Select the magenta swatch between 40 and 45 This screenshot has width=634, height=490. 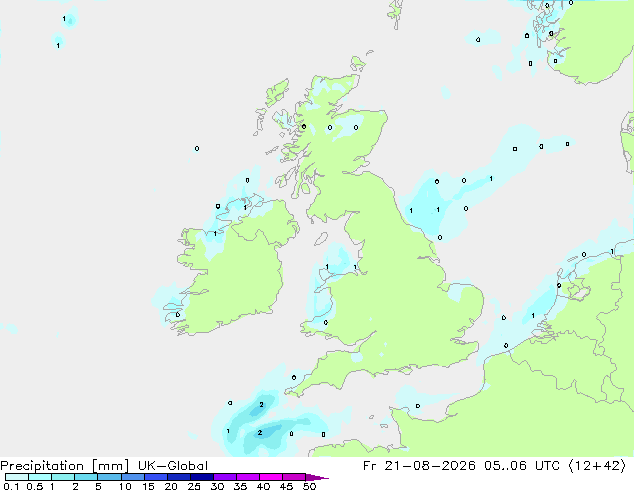[271, 477]
